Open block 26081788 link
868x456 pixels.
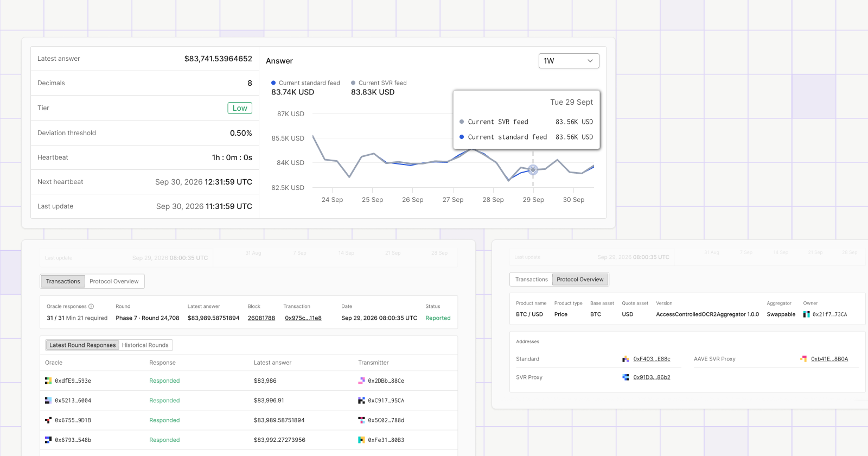point(261,318)
